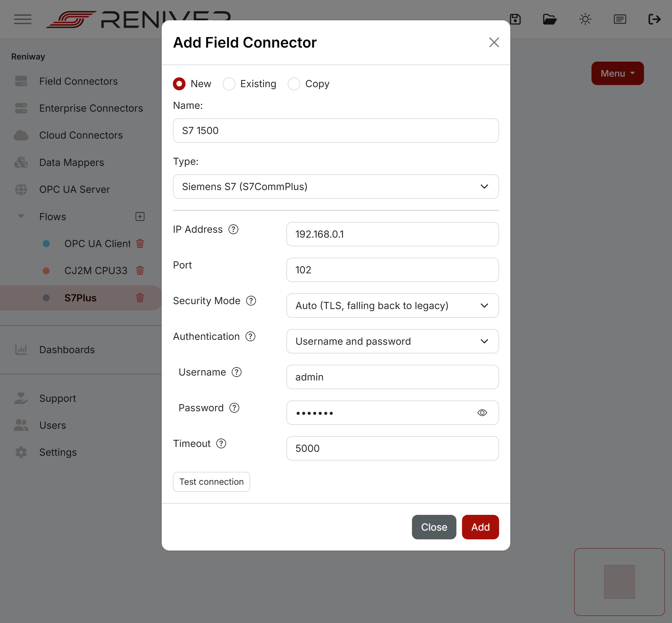Show the password with eye toggle
Viewport: 672px width, 623px height.
click(x=482, y=413)
